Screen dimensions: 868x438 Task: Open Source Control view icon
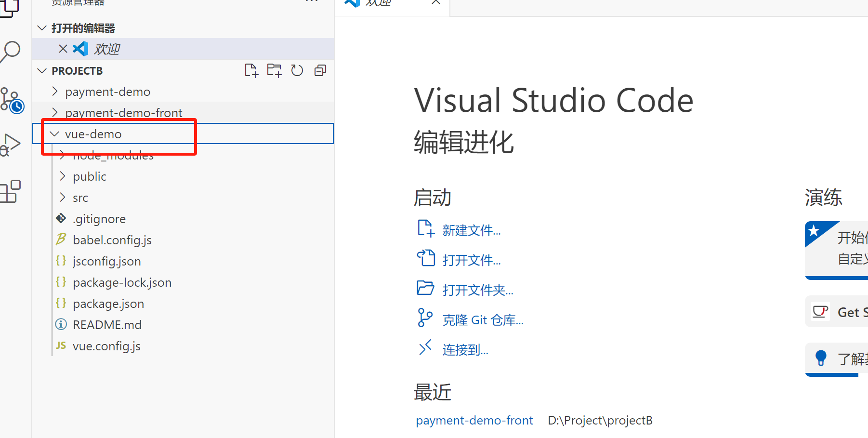pyautogui.click(x=12, y=100)
